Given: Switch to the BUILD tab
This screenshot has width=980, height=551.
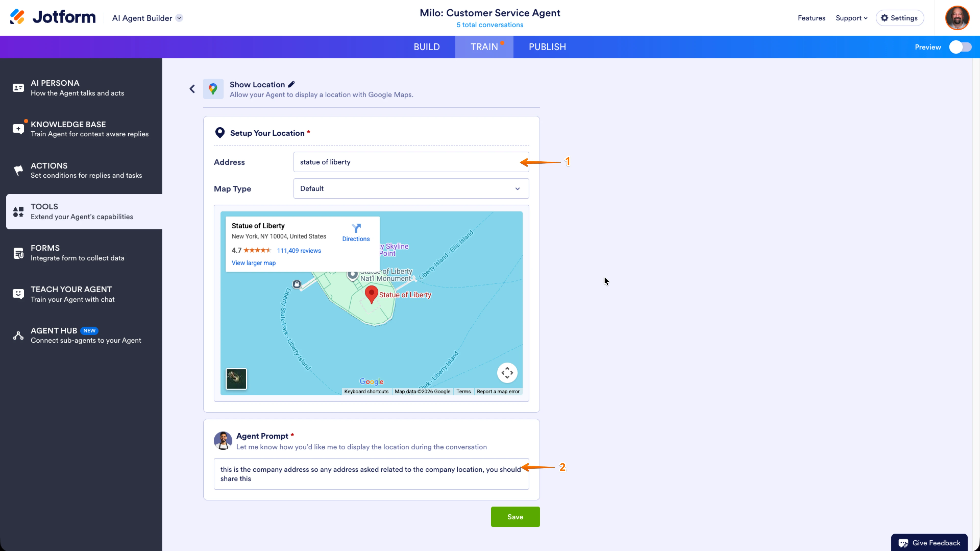Looking at the screenshot, I should pos(426,47).
